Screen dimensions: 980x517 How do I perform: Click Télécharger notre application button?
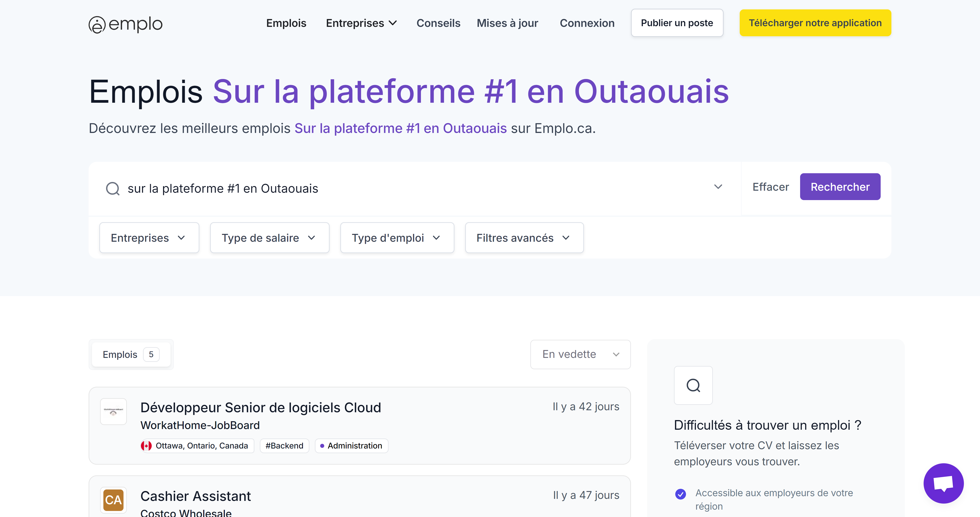click(x=815, y=23)
